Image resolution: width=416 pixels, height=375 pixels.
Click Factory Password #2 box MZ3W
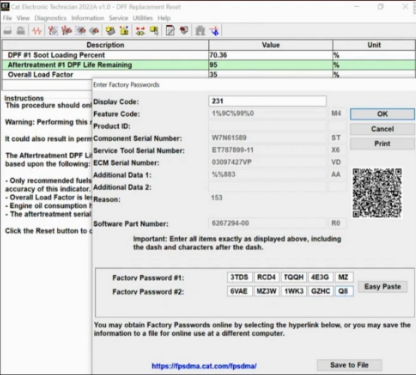point(266,291)
